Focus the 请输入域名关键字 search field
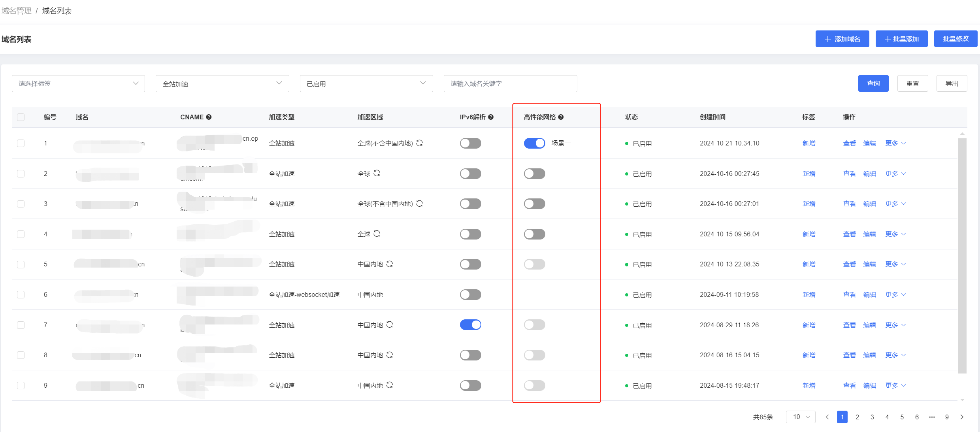The height and width of the screenshot is (432, 980). (510, 83)
